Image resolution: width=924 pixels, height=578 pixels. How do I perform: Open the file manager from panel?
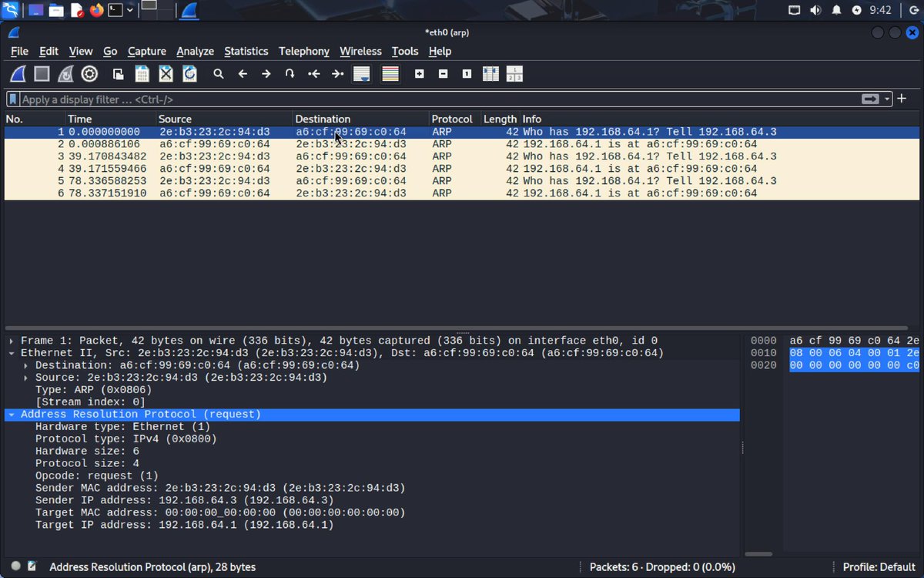point(56,10)
